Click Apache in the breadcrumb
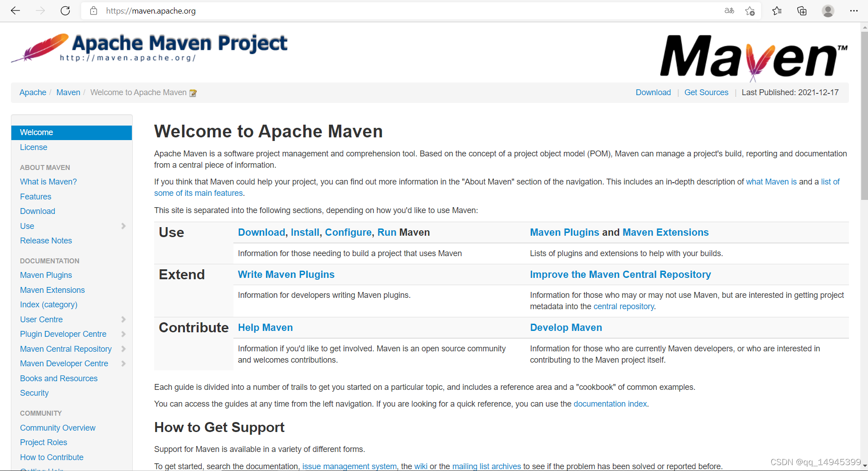 (x=33, y=92)
